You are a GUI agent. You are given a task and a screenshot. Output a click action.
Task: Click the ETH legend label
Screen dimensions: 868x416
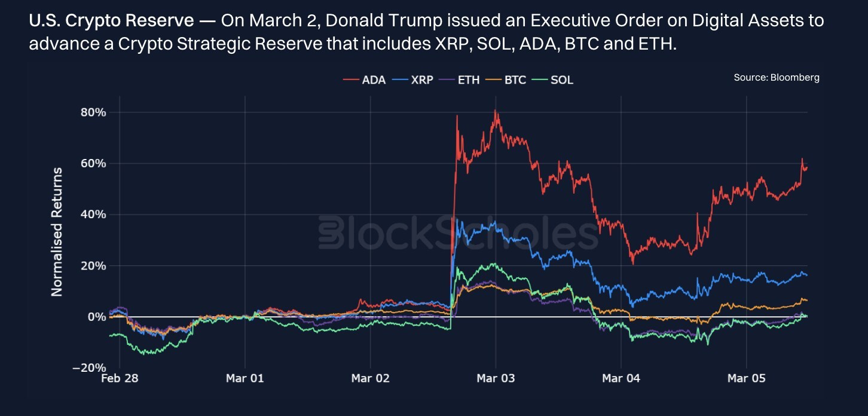pyautogui.click(x=469, y=80)
